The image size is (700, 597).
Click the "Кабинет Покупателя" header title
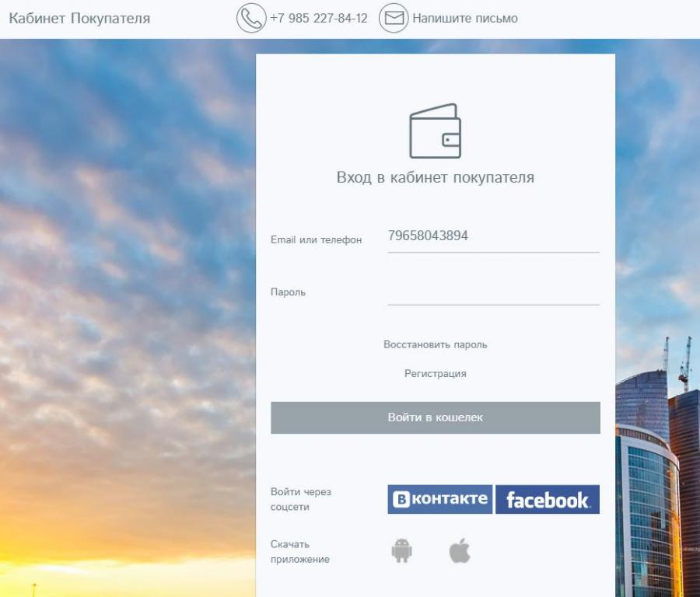(79, 18)
